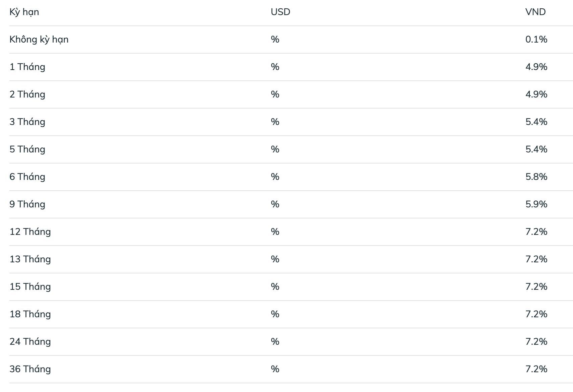
Task: Click the 5.9% rate for 9 Tháng
Action: pyautogui.click(x=536, y=204)
